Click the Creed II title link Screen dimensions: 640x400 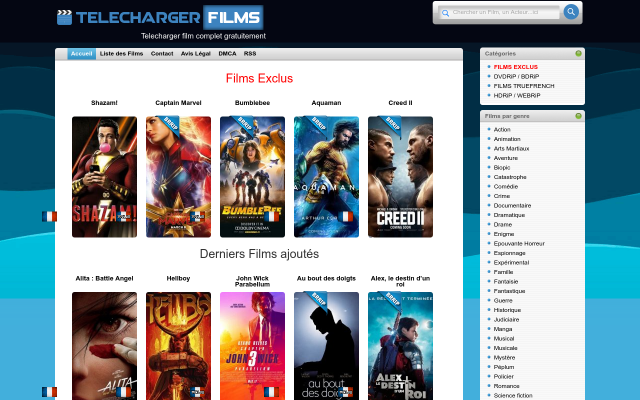click(400, 103)
